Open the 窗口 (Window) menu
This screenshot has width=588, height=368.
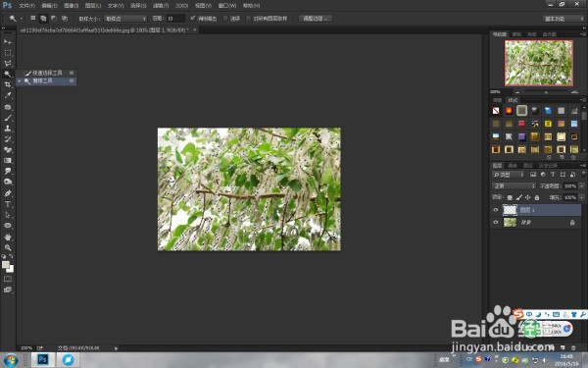[227, 6]
